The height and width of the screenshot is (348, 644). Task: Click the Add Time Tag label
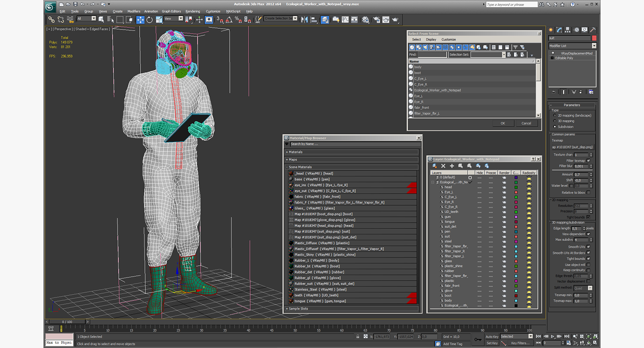coord(453,344)
